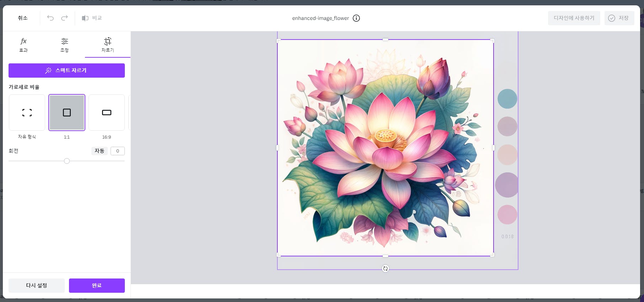This screenshot has width=644, height=302.
Task: Click the right edge crop handle
Action: [x=493, y=148]
